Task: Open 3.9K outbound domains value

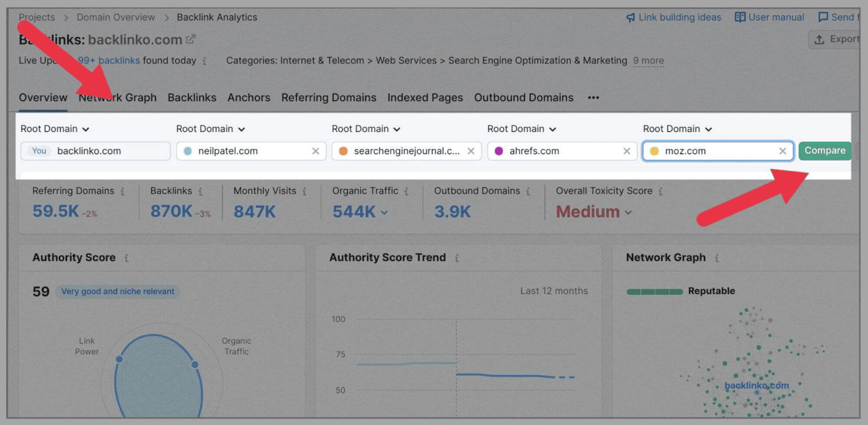Action: (x=452, y=211)
